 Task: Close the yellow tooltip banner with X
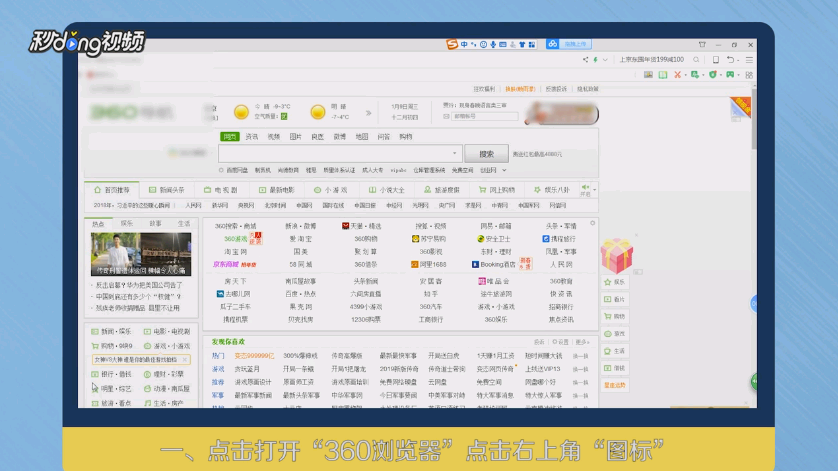pyautogui.click(x=185, y=360)
